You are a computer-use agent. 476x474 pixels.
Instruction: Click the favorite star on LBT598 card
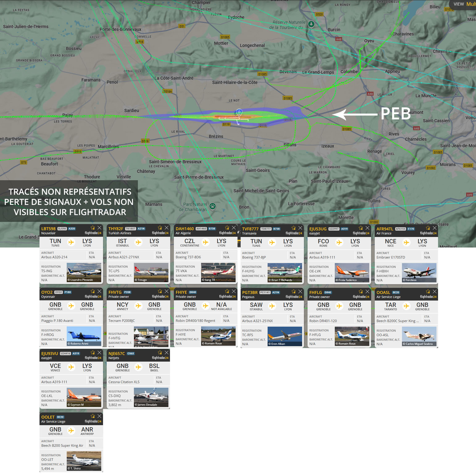coord(93,228)
